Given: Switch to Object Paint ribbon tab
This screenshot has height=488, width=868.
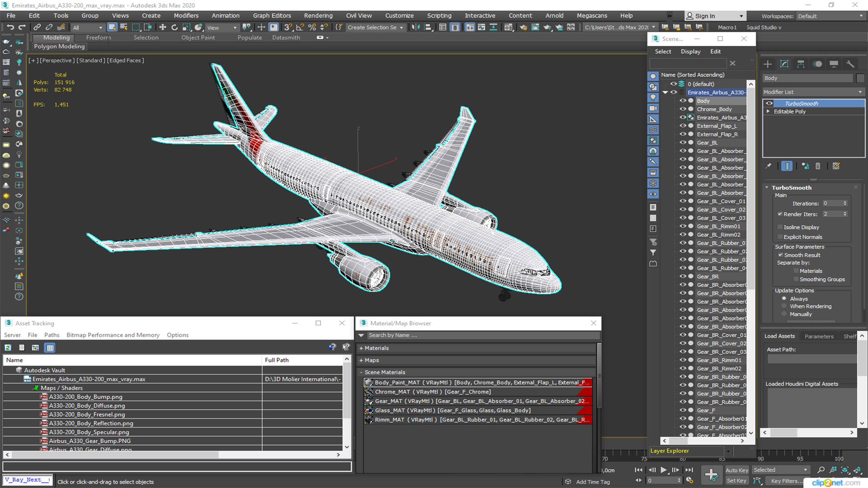Looking at the screenshot, I should pyautogui.click(x=198, y=38).
